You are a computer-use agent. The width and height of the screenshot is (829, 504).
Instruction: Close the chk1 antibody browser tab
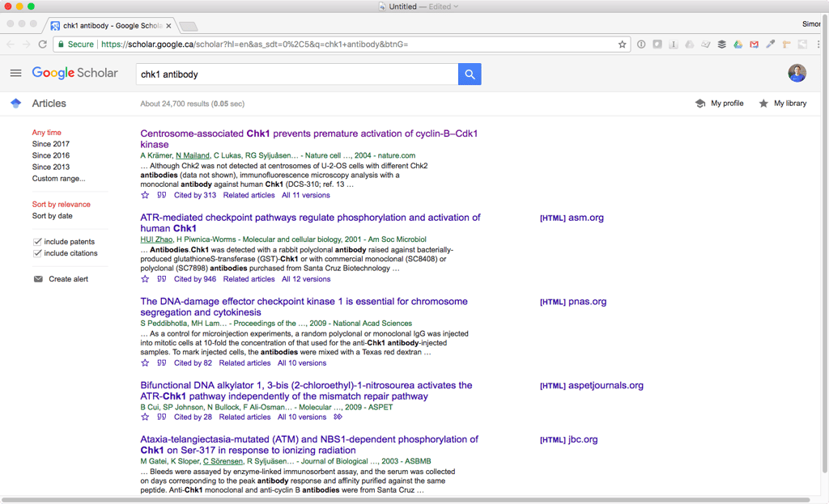[168, 25]
